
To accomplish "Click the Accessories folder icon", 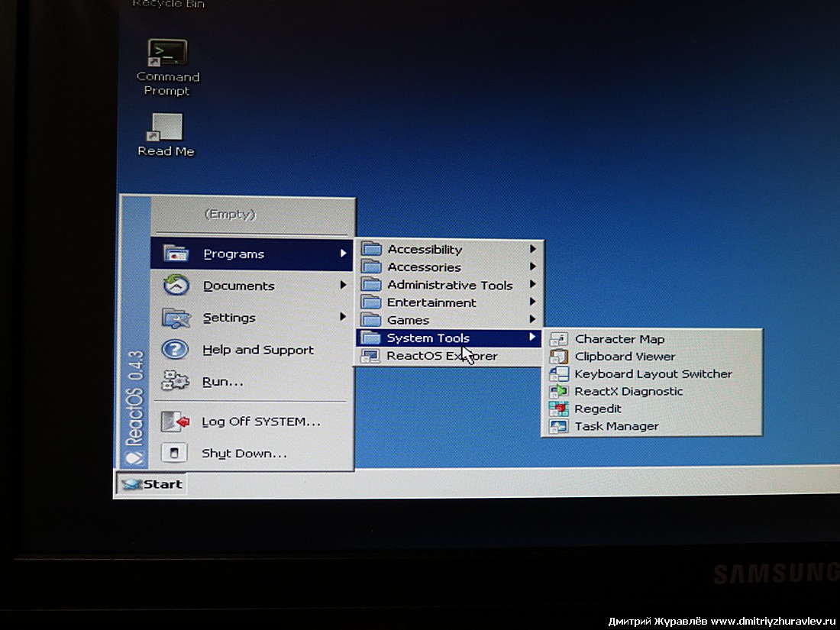I will click(370, 267).
